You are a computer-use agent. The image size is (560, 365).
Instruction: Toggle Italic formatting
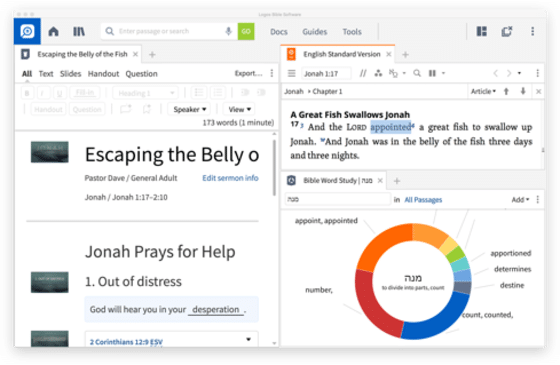click(43, 93)
